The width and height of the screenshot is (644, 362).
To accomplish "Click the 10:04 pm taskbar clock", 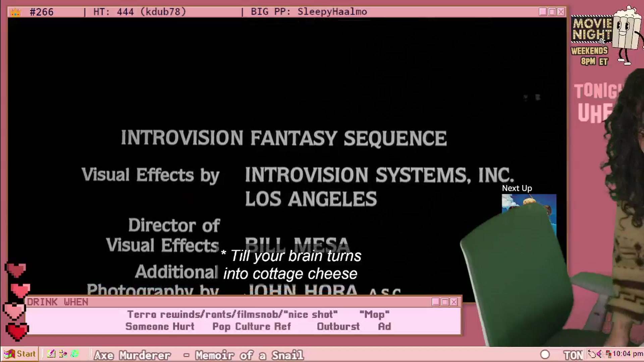I will pos(628,354).
